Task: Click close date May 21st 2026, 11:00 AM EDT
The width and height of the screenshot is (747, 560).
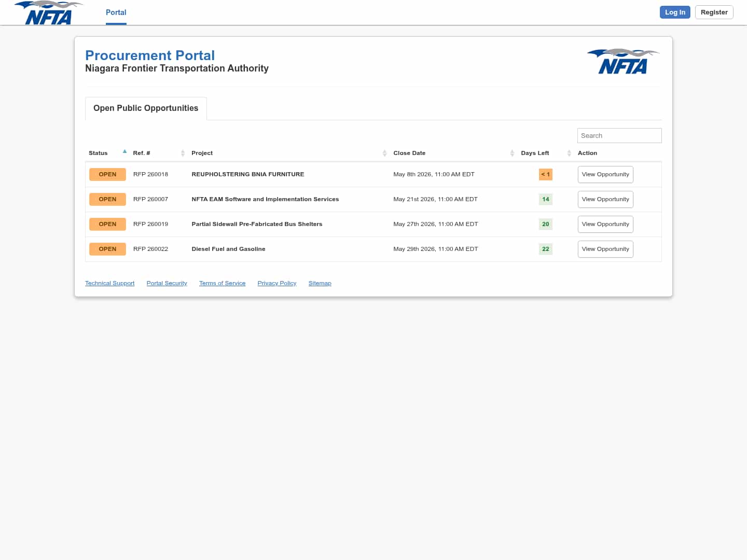Action: (x=435, y=200)
